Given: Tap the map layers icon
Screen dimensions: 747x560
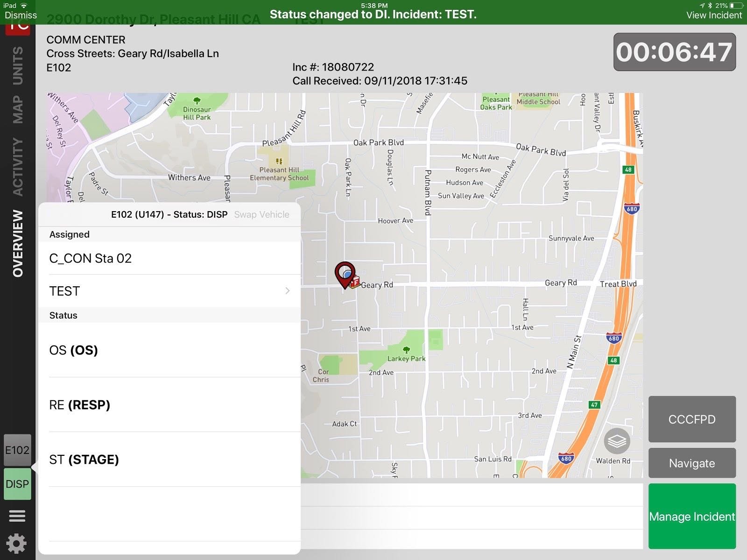Looking at the screenshot, I should tap(617, 440).
